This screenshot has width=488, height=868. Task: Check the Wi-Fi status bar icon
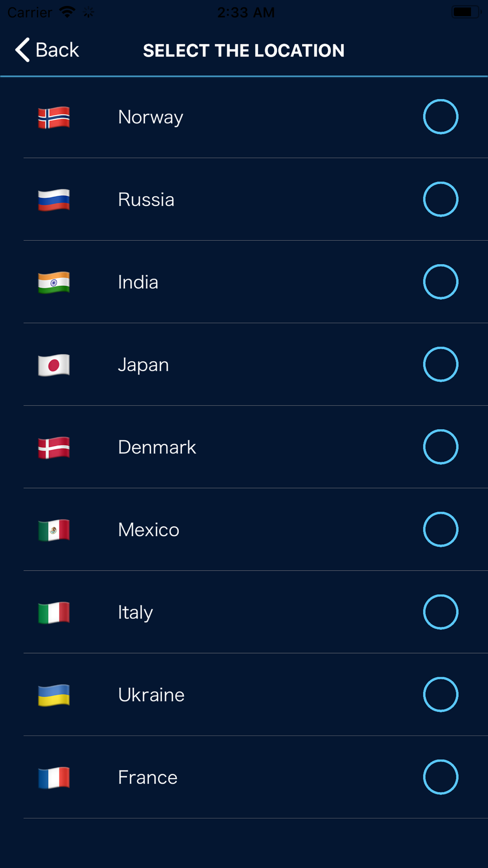67,12
